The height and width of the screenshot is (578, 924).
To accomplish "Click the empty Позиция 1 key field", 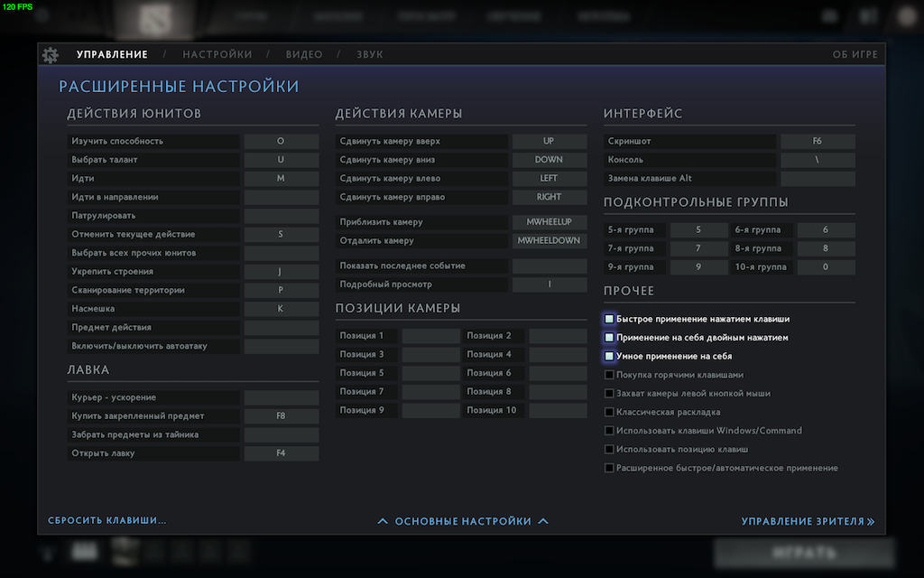I will click(x=430, y=336).
